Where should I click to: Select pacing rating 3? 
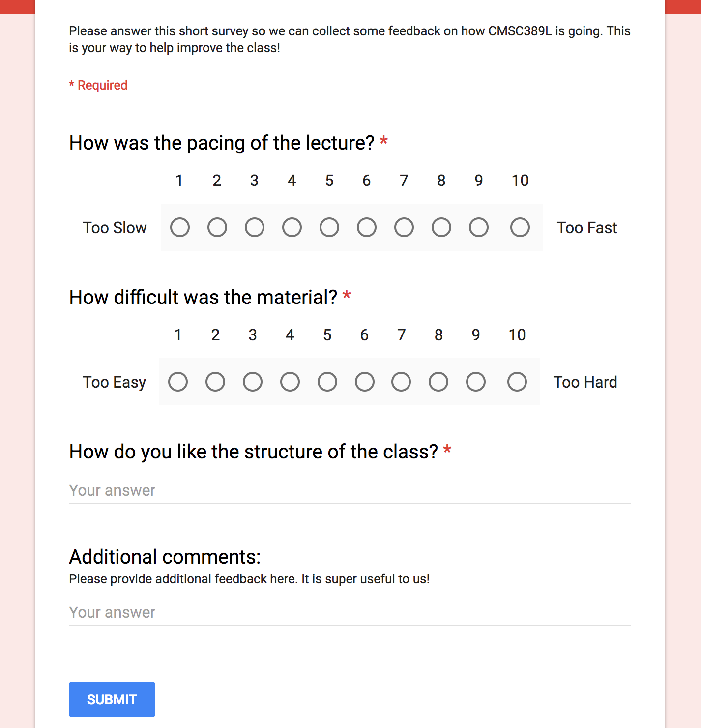pos(255,227)
